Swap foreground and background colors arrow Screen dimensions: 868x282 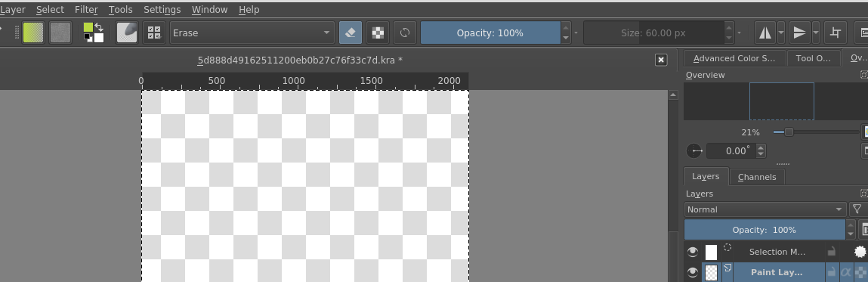point(99,26)
